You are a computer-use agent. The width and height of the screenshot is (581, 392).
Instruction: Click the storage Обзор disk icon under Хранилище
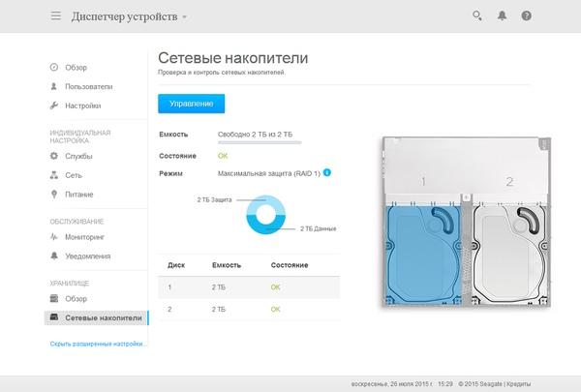pyautogui.click(x=54, y=298)
